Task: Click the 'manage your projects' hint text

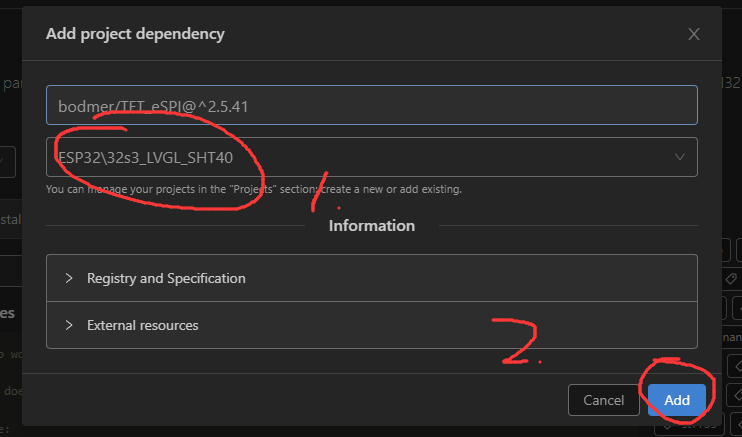Action: point(254,189)
